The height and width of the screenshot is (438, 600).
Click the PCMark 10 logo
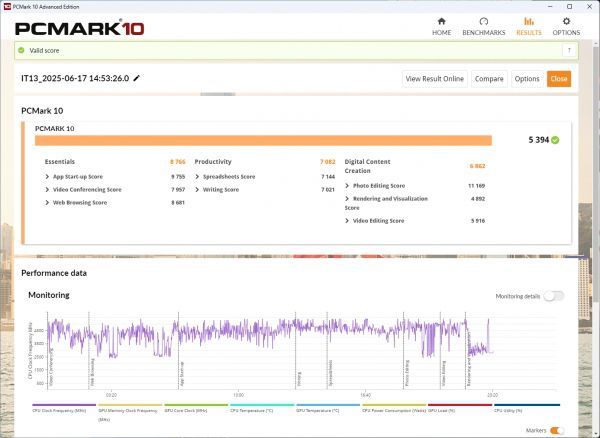(x=80, y=28)
